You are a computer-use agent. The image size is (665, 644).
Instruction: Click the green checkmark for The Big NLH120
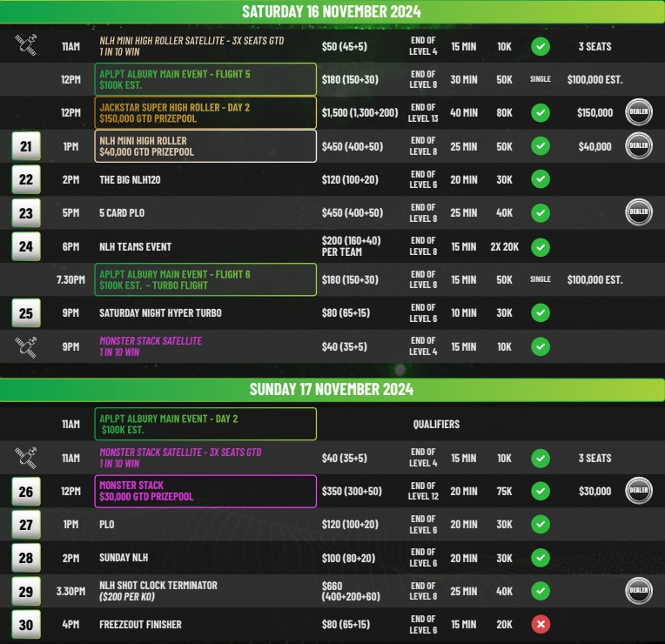point(541,179)
